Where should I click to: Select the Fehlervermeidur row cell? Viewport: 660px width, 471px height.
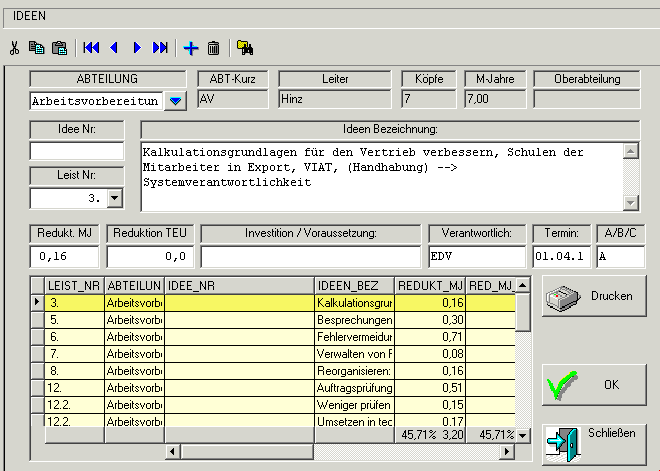click(x=354, y=337)
